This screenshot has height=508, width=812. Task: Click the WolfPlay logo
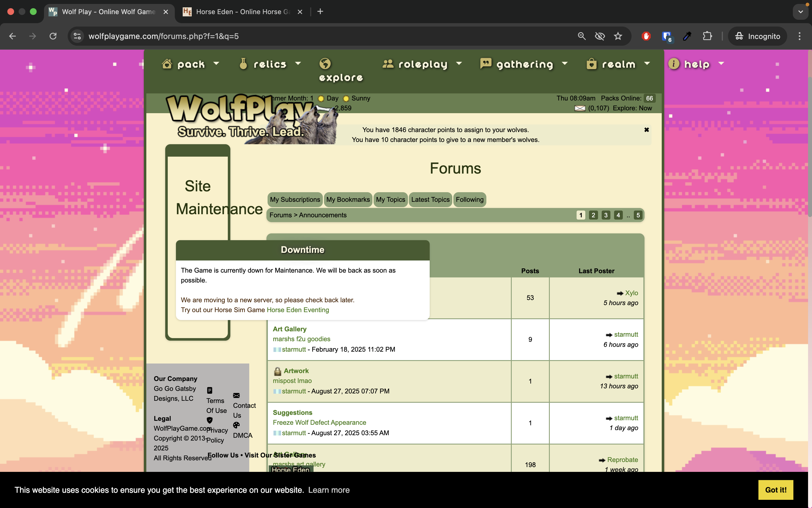[x=252, y=119]
